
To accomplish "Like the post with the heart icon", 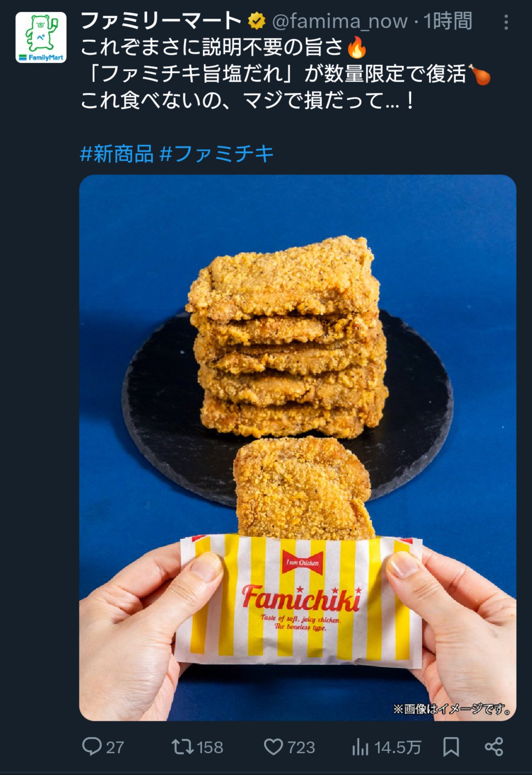I will click(273, 747).
